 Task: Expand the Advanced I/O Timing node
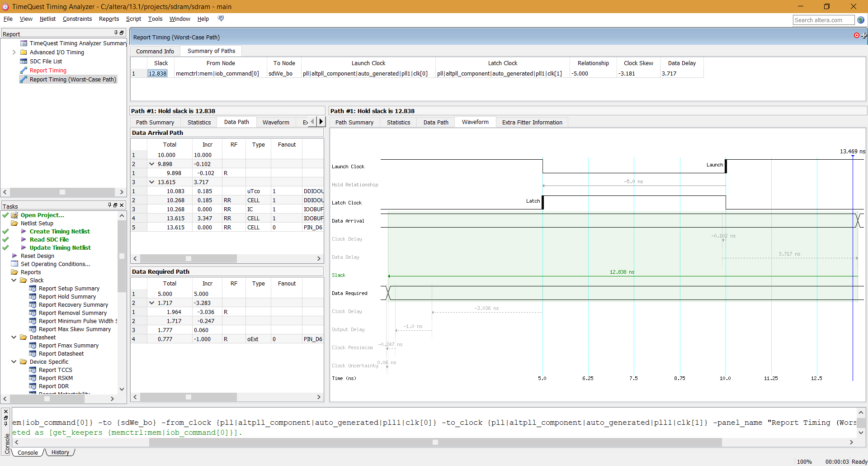pyautogui.click(x=14, y=52)
